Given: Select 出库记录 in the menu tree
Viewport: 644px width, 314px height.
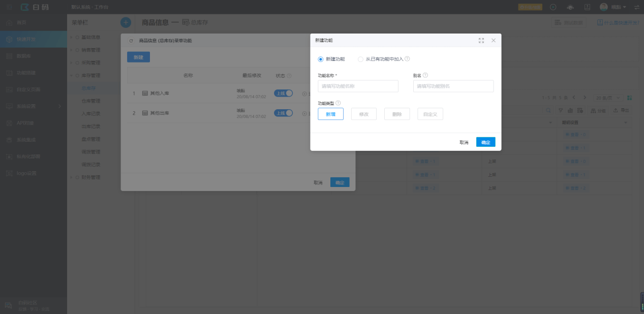Looking at the screenshot, I should click(91, 126).
